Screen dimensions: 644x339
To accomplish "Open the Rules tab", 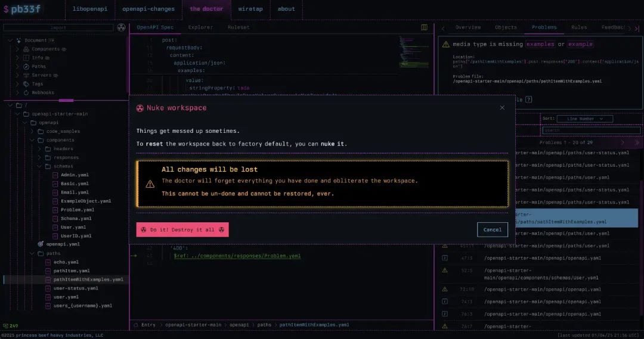I will pyautogui.click(x=579, y=27).
